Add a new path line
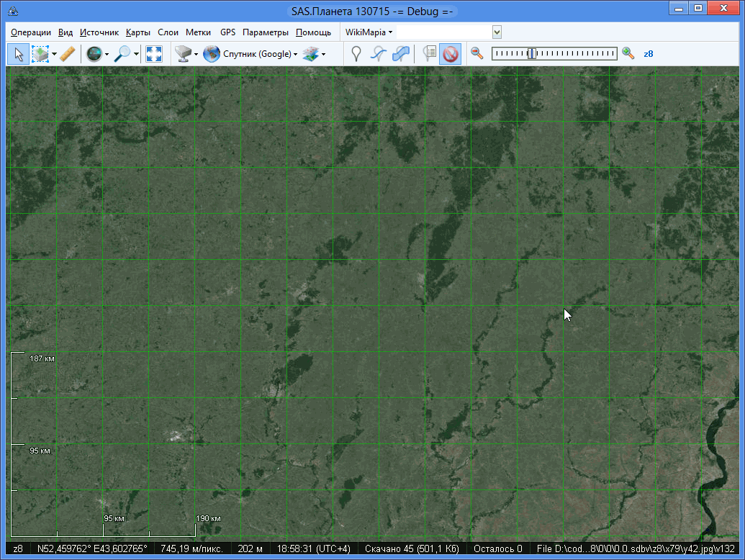 pos(379,54)
